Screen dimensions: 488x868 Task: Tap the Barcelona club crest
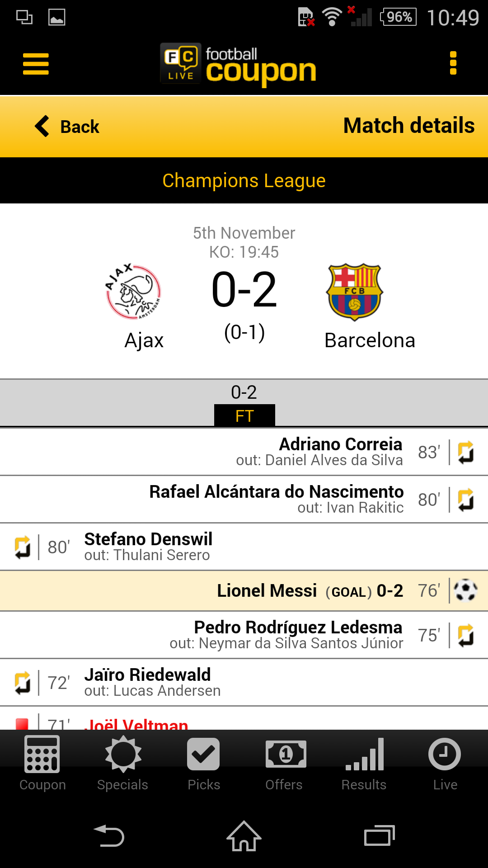click(x=355, y=292)
